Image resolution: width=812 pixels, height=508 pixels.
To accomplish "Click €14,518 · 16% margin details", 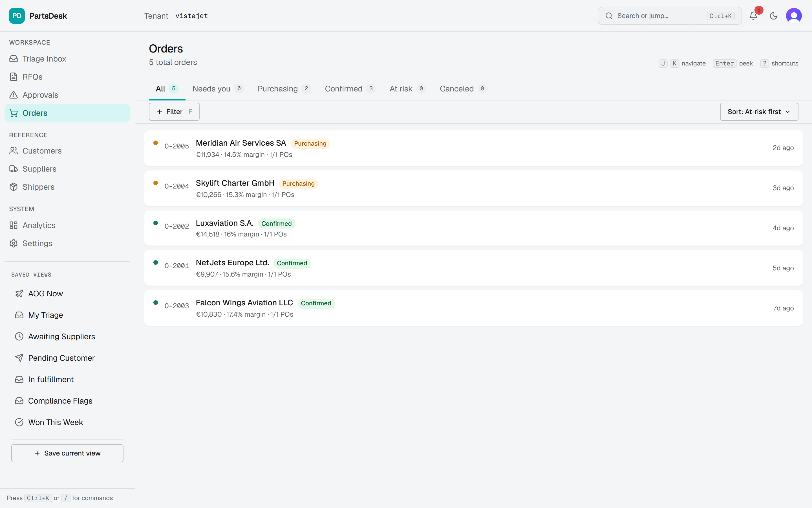I will [x=241, y=234].
